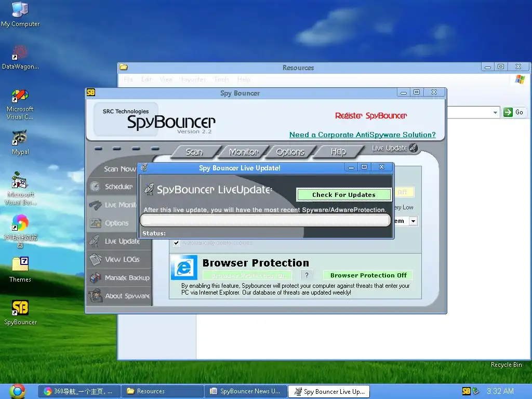532x399 pixels.
Task: Switch to Spy Bouncer Live Update taskbar button
Action: point(329,391)
